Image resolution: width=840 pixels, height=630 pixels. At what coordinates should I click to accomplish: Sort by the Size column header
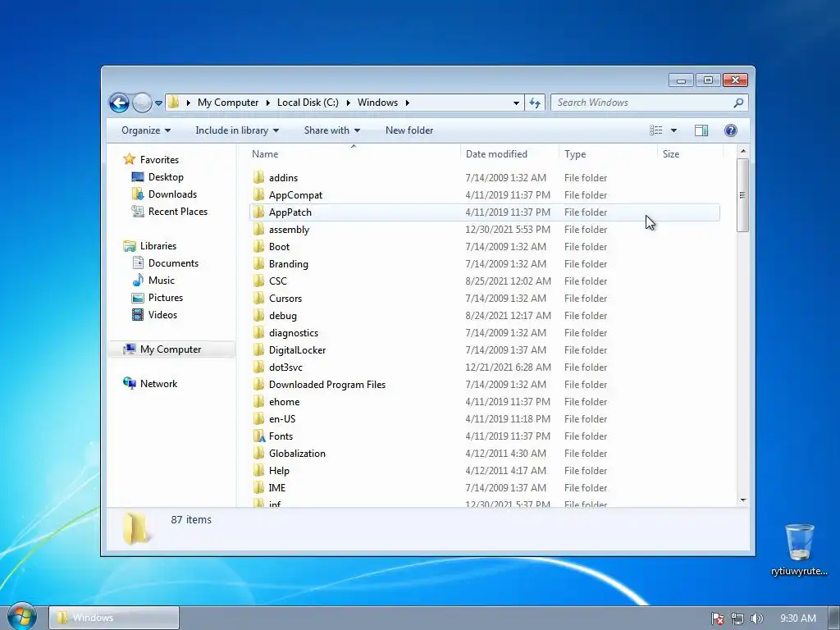click(x=690, y=153)
